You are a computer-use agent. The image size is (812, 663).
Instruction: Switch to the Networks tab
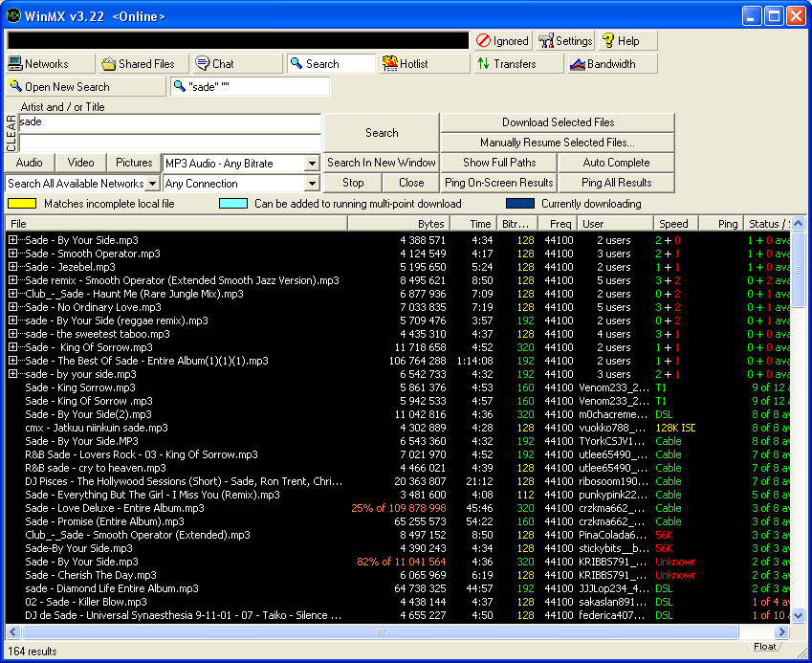pos(50,64)
